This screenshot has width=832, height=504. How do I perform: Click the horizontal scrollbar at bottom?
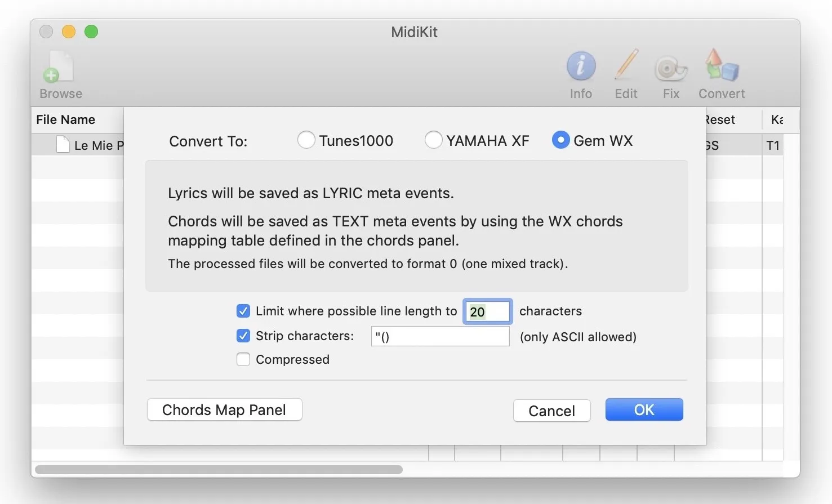click(219, 469)
